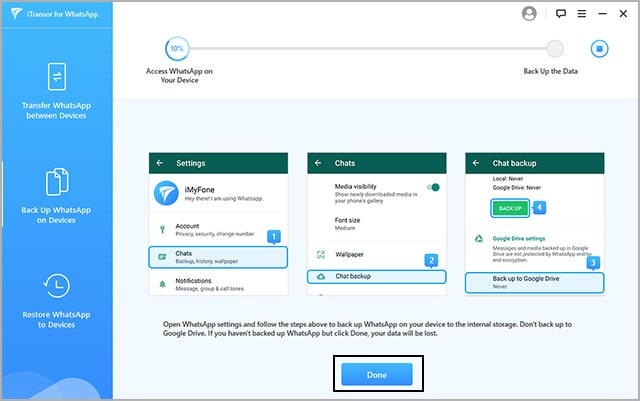Click the back arrow in Chats header
Screen dimensions: 640x401
(318, 163)
